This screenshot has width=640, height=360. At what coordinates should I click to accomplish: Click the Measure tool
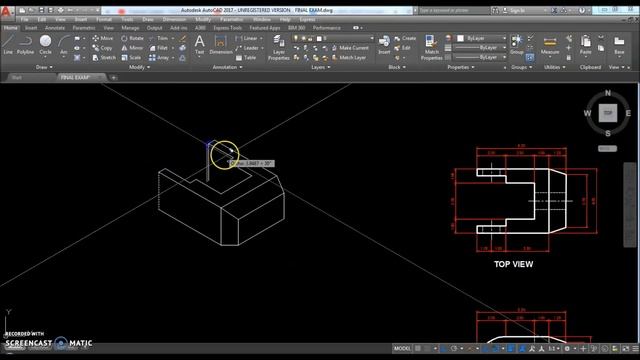pos(550,44)
